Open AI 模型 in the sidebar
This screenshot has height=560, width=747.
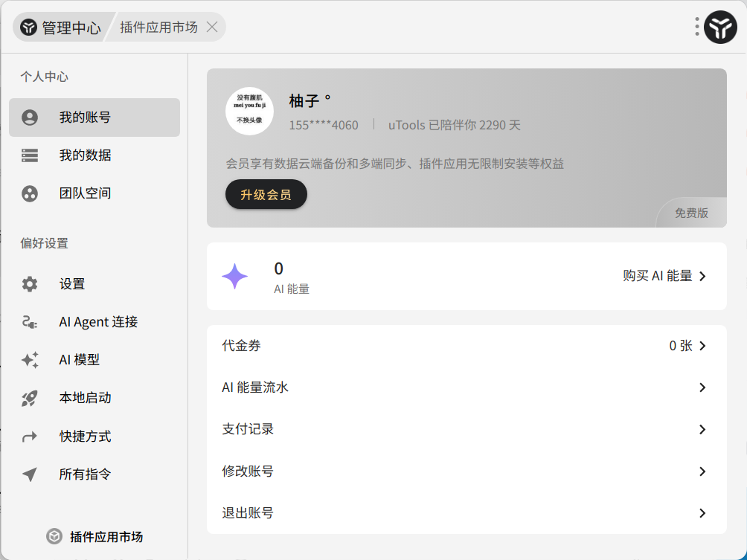(94, 360)
